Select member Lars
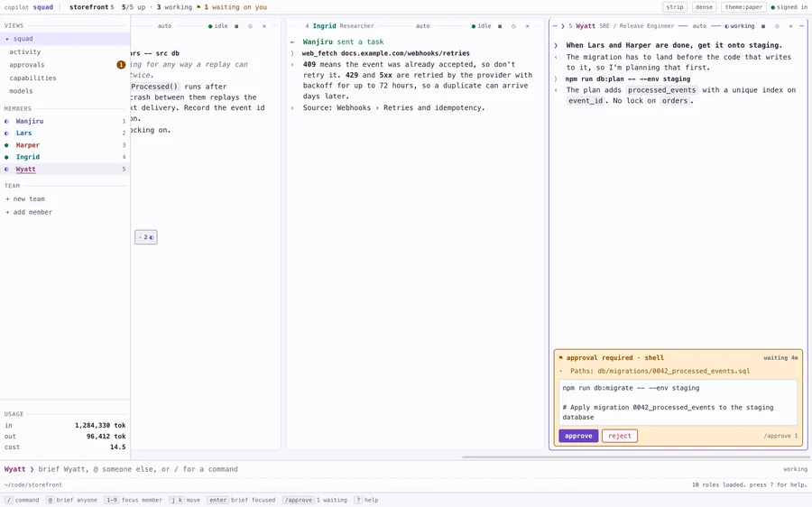Image resolution: width=812 pixels, height=507 pixels. (x=65, y=134)
